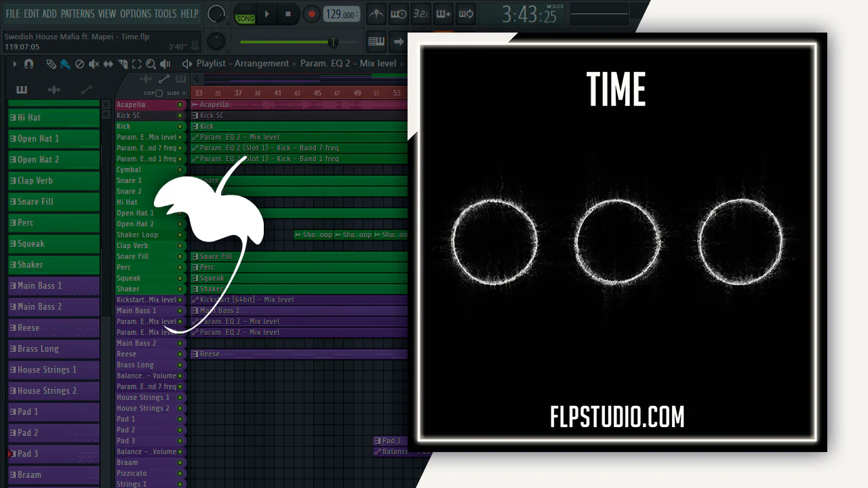This screenshot has width=868, height=488.
Task: Select the Slice tool
Action: pos(122,64)
